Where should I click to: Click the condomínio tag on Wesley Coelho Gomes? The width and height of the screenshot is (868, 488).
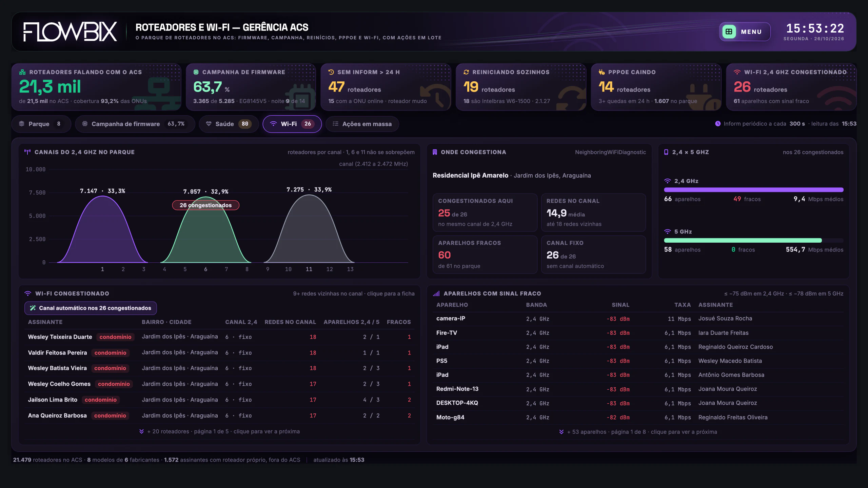click(x=114, y=384)
